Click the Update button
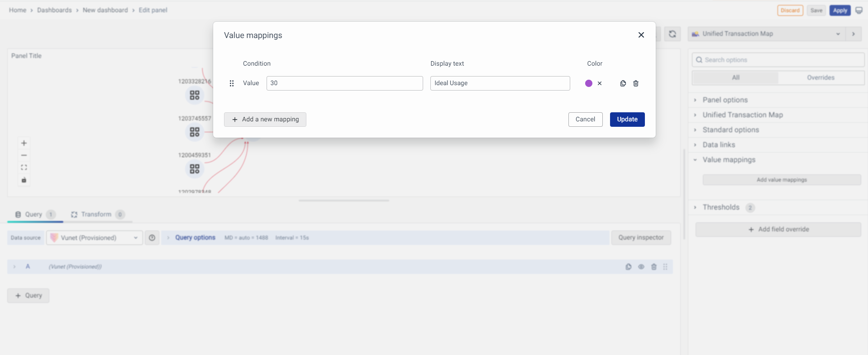Screen dimensions: 868x355 (x=627, y=120)
